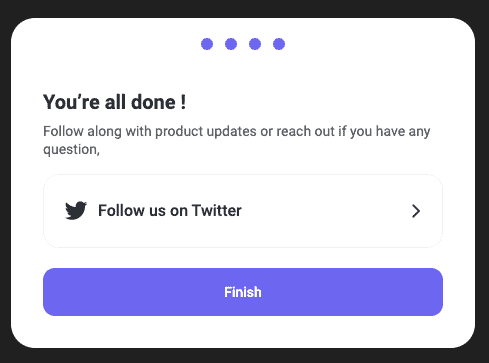Select the second progress dot

[x=231, y=44]
